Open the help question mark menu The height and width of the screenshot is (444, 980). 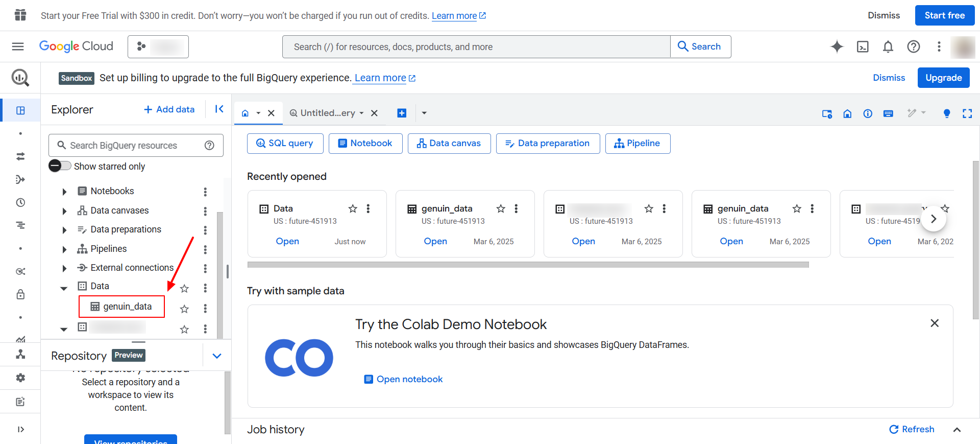(x=914, y=46)
